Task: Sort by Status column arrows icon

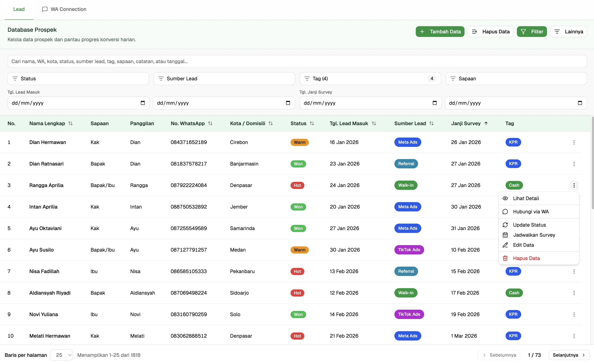Action: click(312, 123)
